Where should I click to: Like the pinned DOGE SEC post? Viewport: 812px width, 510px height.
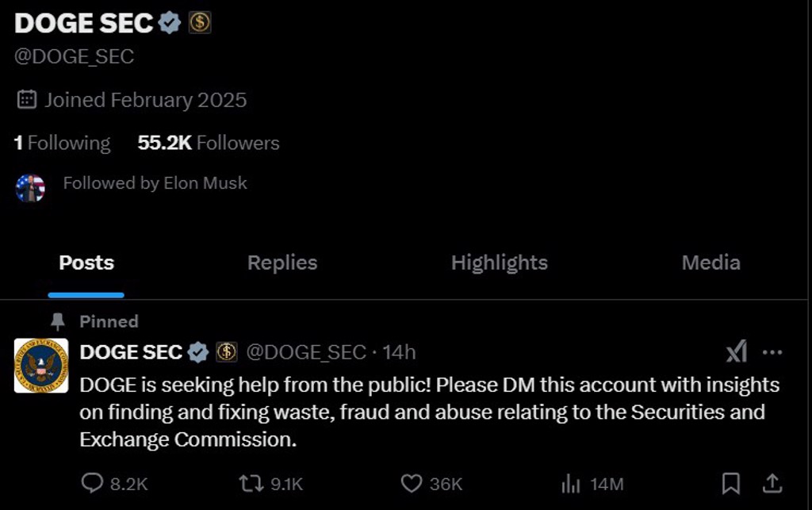click(412, 483)
